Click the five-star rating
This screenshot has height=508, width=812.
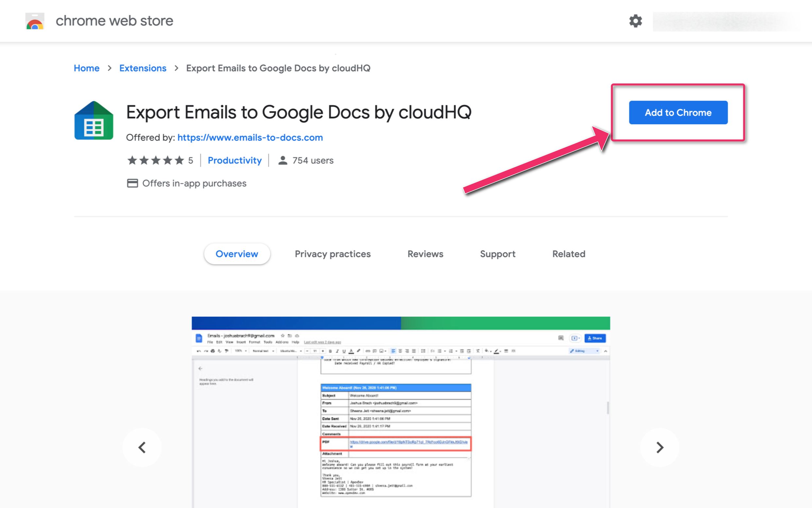(x=156, y=160)
